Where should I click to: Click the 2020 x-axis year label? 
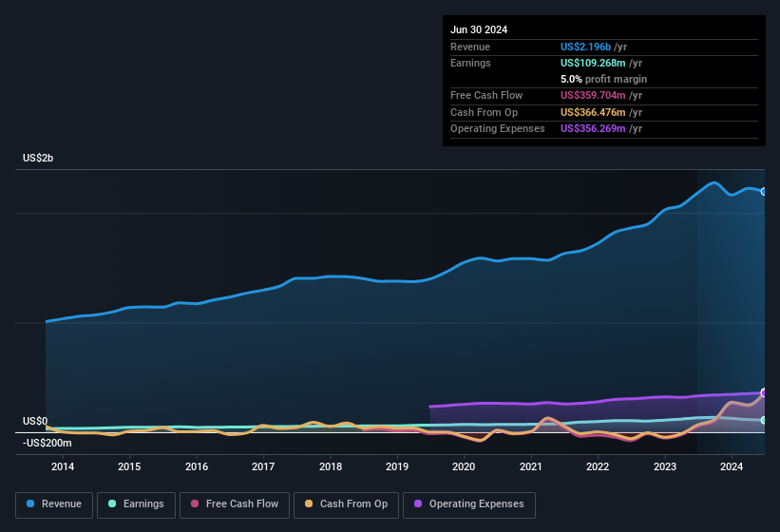point(464,466)
